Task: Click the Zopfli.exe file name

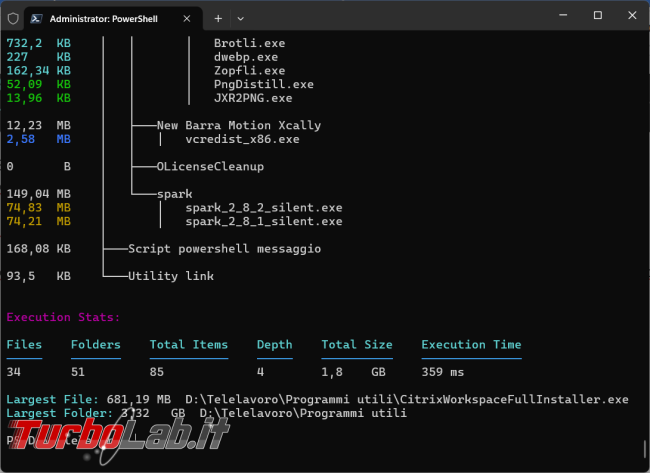Action: tap(250, 70)
